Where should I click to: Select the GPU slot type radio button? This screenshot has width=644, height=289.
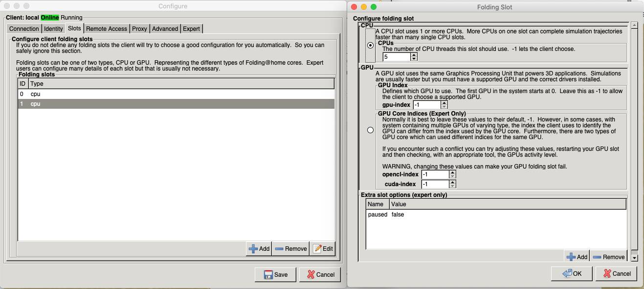point(370,130)
